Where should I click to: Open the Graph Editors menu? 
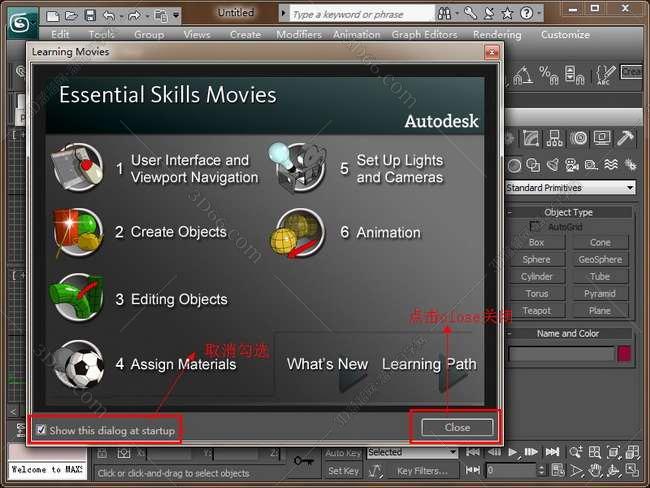pyautogui.click(x=424, y=34)
